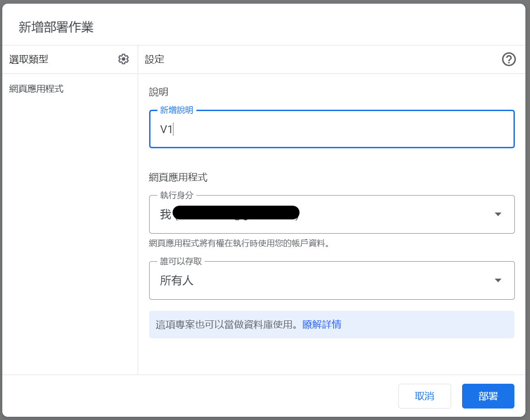Expand the 誰可以存取 dropdown arrow
530x420 pixels.
click(x=498, y=280)
